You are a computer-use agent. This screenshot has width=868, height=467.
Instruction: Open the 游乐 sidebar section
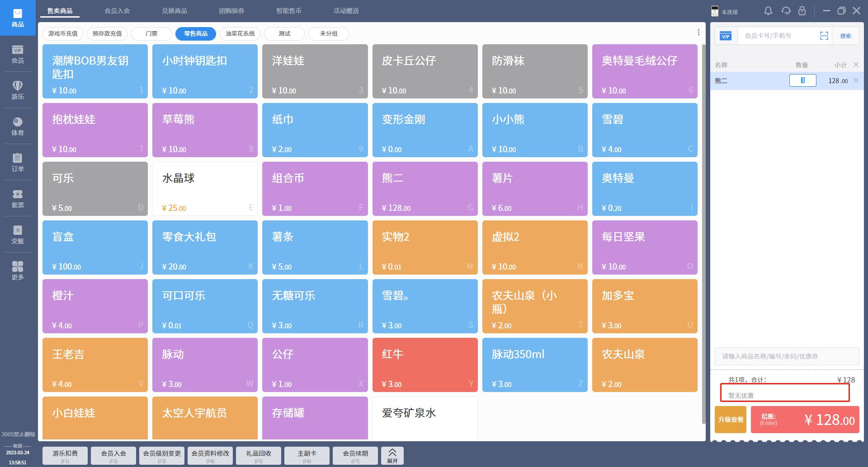18,90
